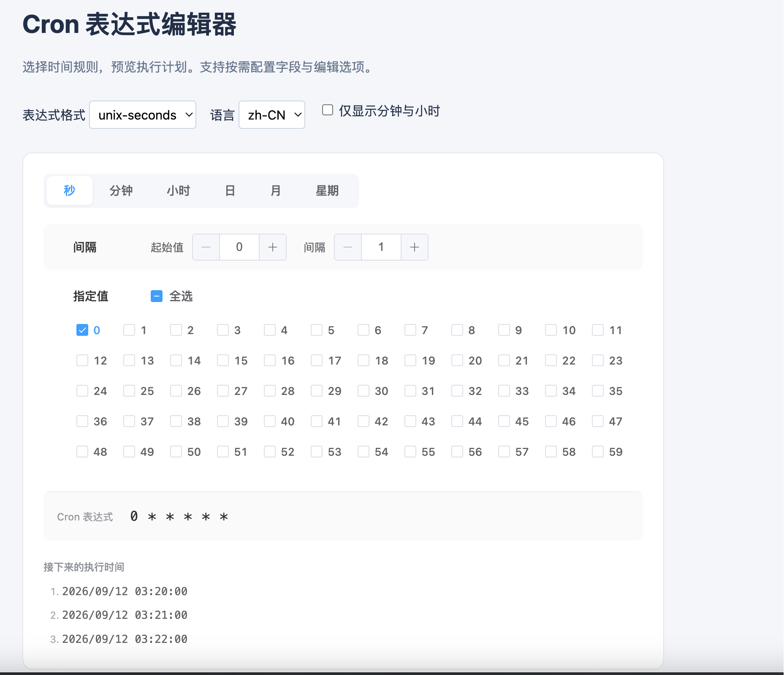The width and height of the screenshot is (784, 675).
Task: Check the value 48 checkbox
Action: [x=82, y=452]
